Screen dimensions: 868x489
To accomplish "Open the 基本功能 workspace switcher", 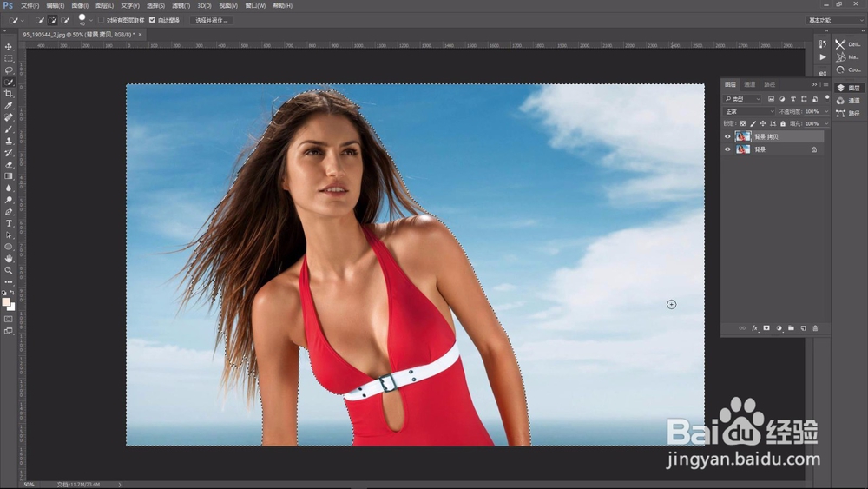I will tap(835, 20).
